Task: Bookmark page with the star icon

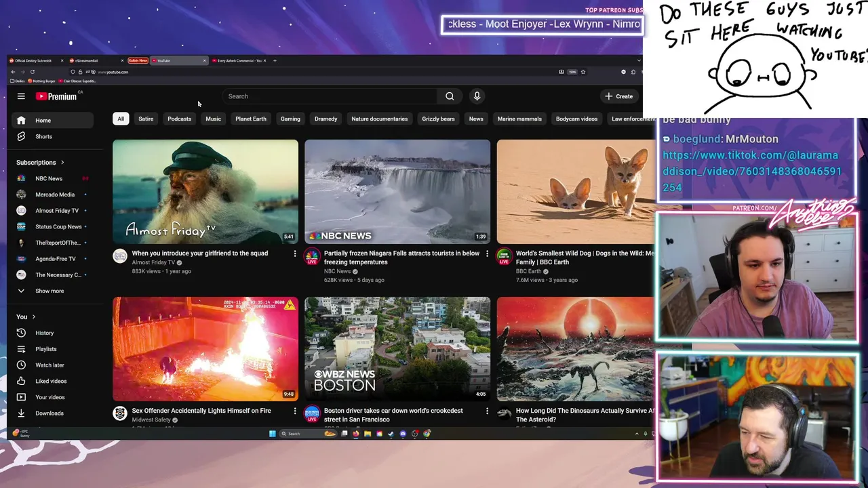Action: click(583, 72)
